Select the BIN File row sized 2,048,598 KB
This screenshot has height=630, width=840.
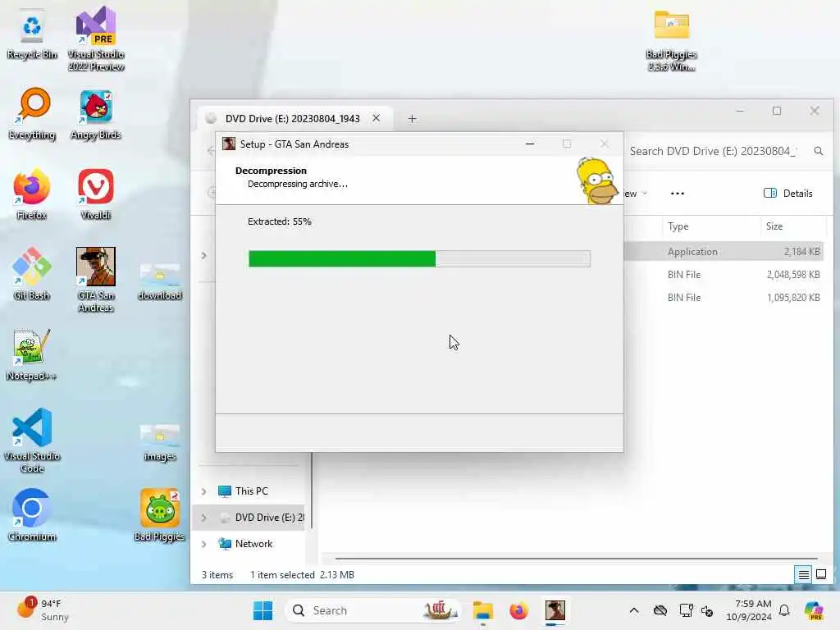725,275
